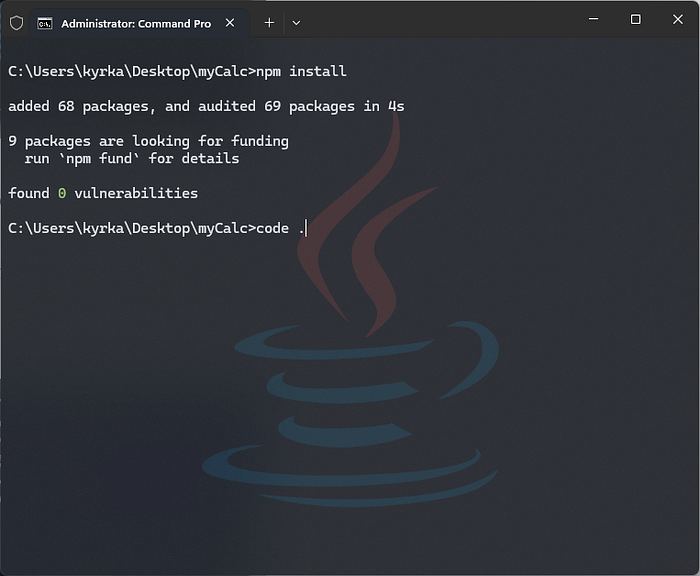The height and width of the screenshot is (576, 700).
Task: Click '9 packages are looking for funding'
Action: pyautogui.click(x=149, y=142)
